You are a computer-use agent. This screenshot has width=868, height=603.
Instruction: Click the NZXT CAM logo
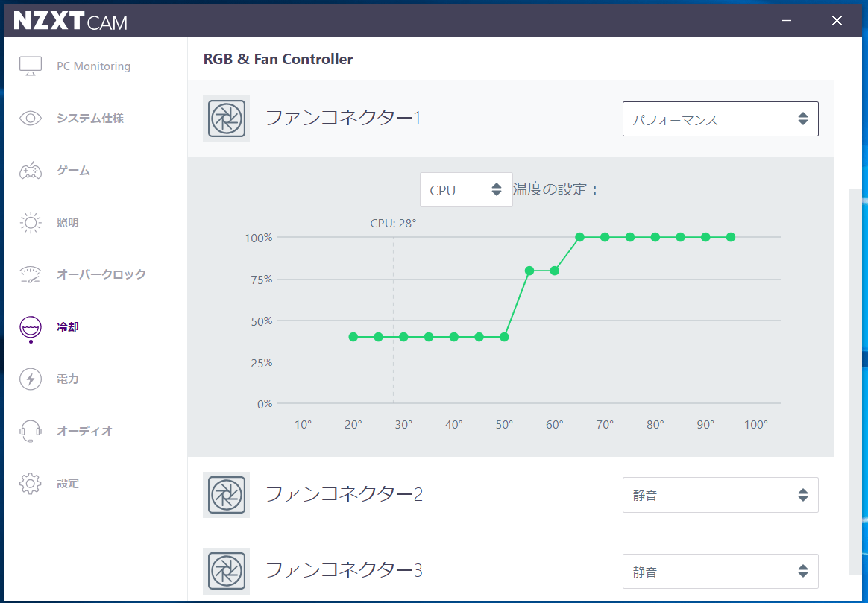pos(70,21)
